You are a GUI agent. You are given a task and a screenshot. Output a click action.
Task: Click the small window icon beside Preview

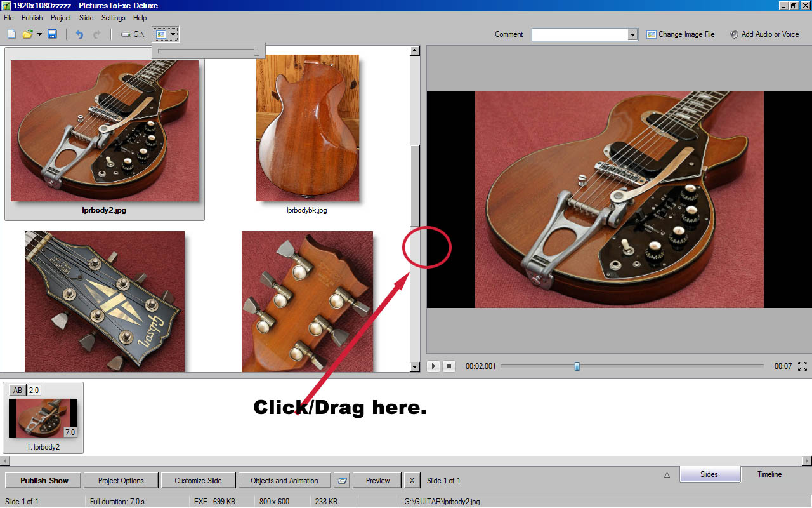[342, 481]
